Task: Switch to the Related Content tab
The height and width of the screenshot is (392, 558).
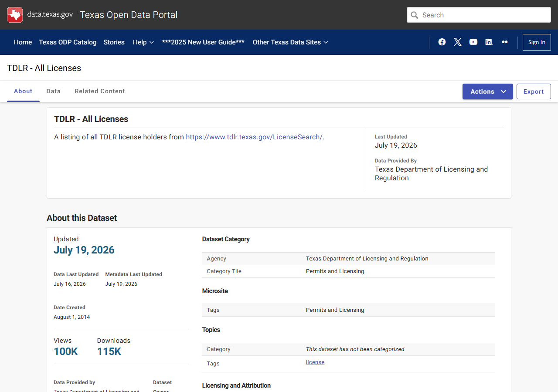Action: [x=100, y=91]
